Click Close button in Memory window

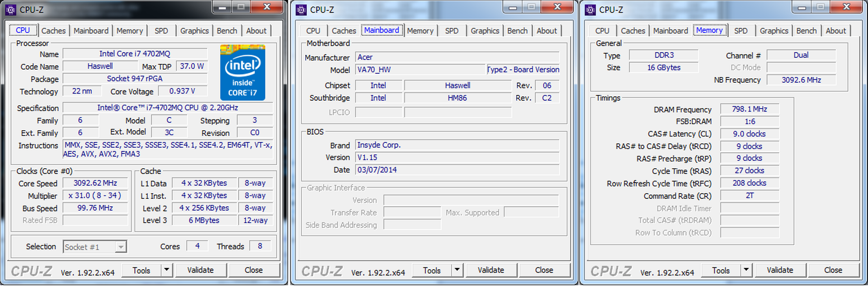click(x=833, y=270)
